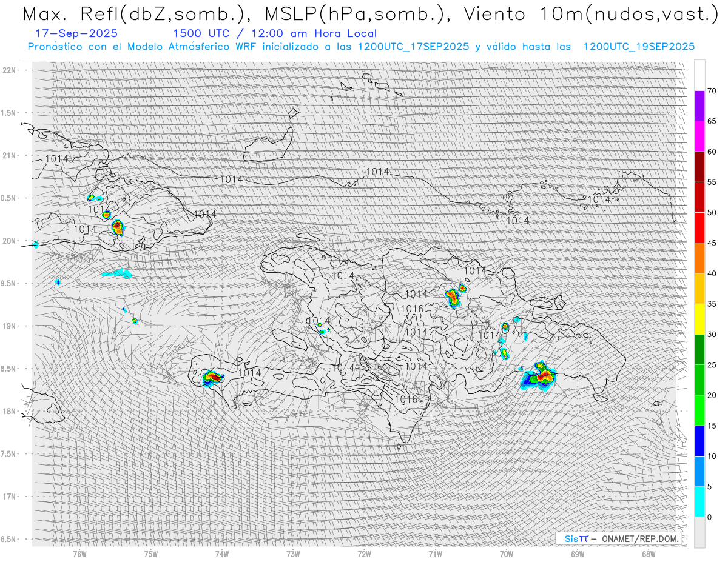The height and width of the screenshot is (562, 728).
Task: Click the "71W" longitude axis label
Action: tap(435, 554)
